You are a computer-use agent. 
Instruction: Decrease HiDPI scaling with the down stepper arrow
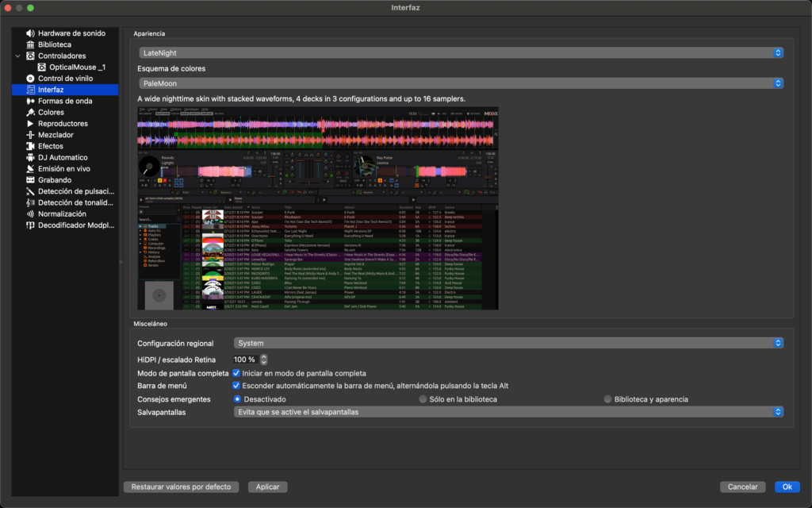point(264,362)
